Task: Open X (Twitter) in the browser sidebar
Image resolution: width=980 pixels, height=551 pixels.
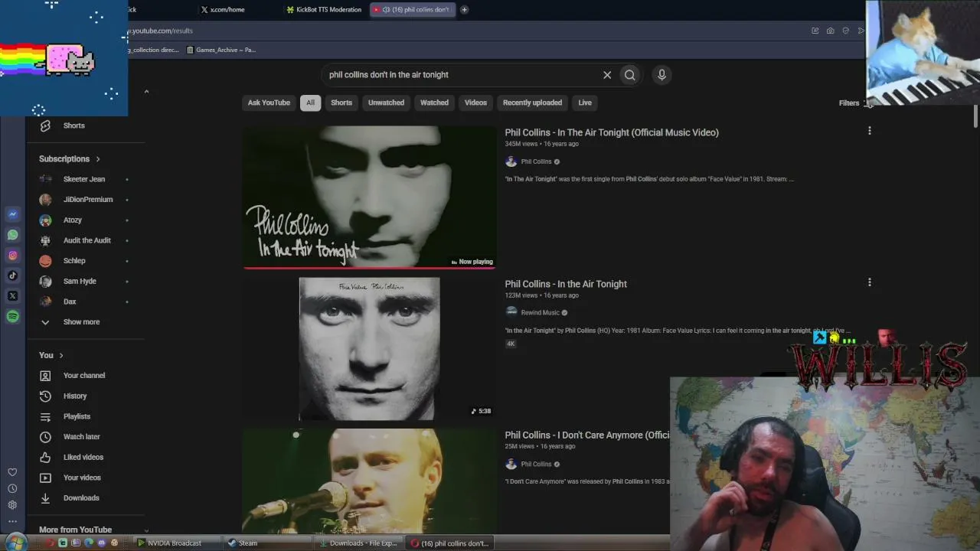Action: coord(12,296)
